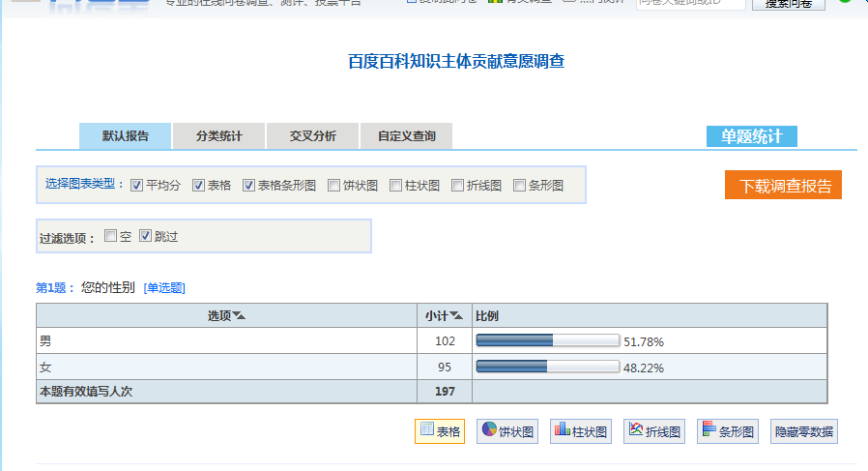The image size is (868, 471).
Task: Enable the 折线图 checkbox
Action: [x=458, y=186]
